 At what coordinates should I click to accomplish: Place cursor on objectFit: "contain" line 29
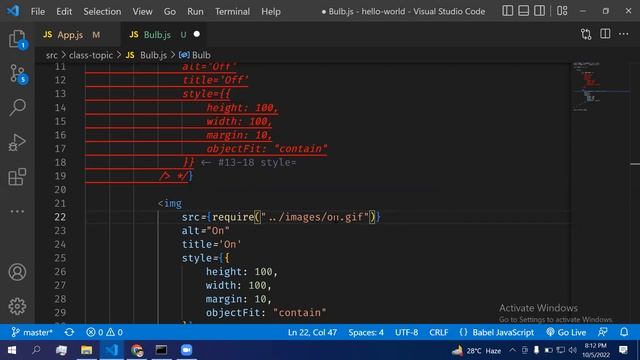click(x=266, y=313)
